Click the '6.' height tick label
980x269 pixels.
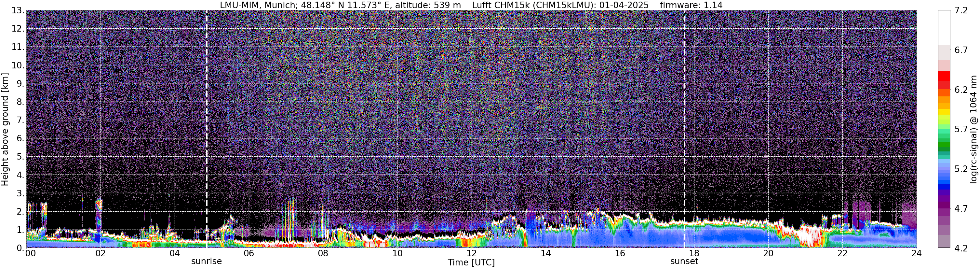point(20,139)
